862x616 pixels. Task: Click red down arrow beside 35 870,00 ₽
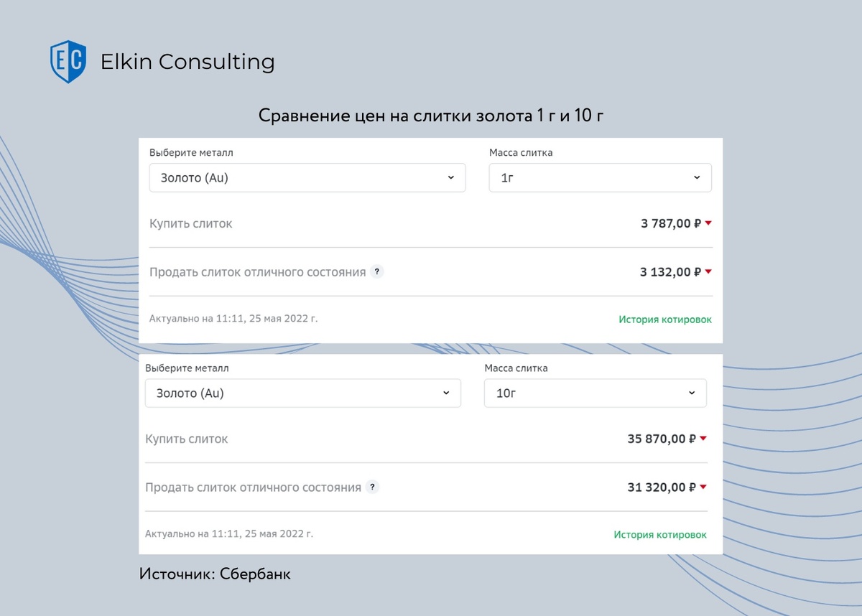(x=703, y=439)
